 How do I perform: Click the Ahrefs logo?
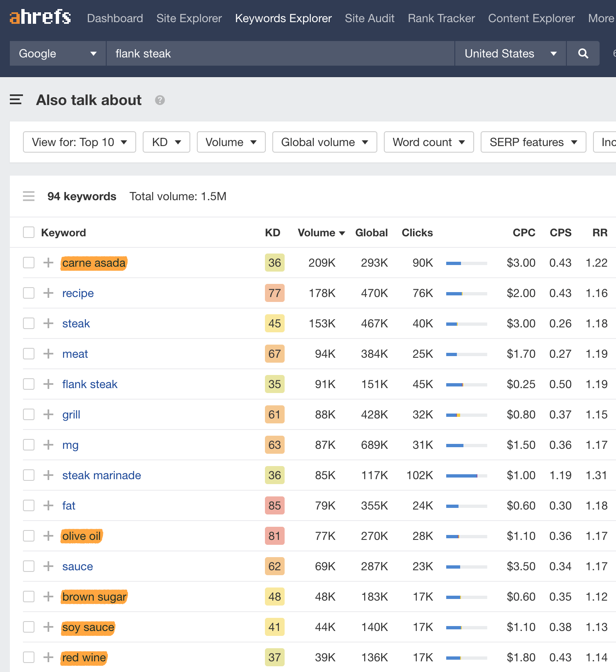pos(40,18)
